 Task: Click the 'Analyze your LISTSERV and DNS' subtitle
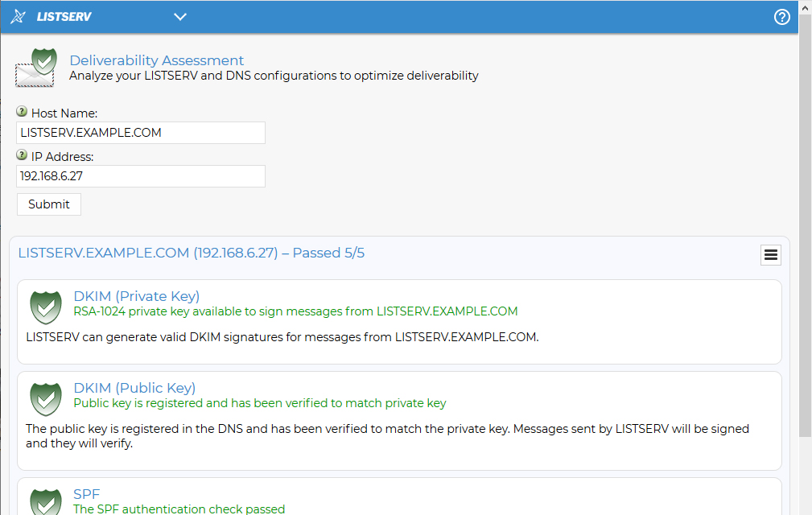274,76
